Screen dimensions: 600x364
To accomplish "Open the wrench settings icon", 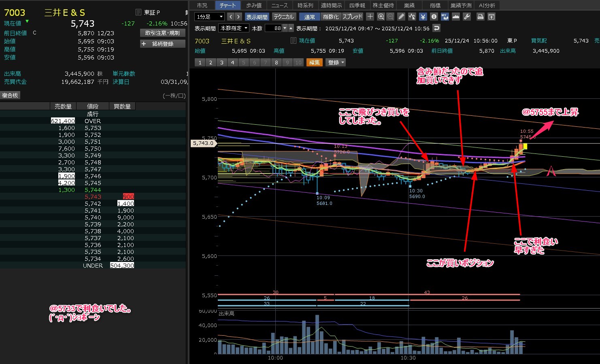I will pos(467,17).
